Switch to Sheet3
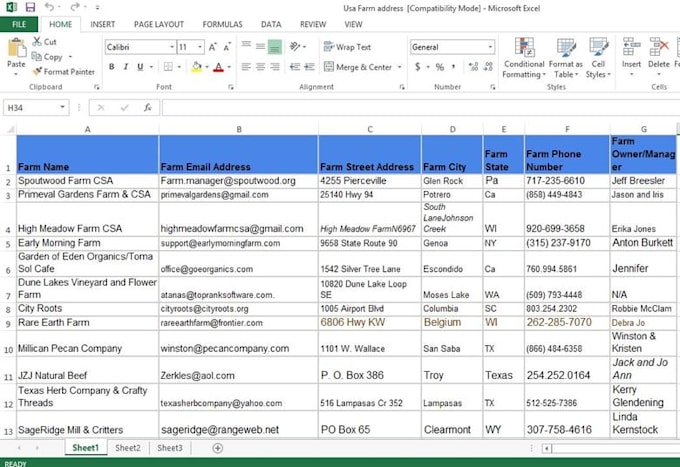The width and height of the screenshot is (680, 467). (170, 448)
